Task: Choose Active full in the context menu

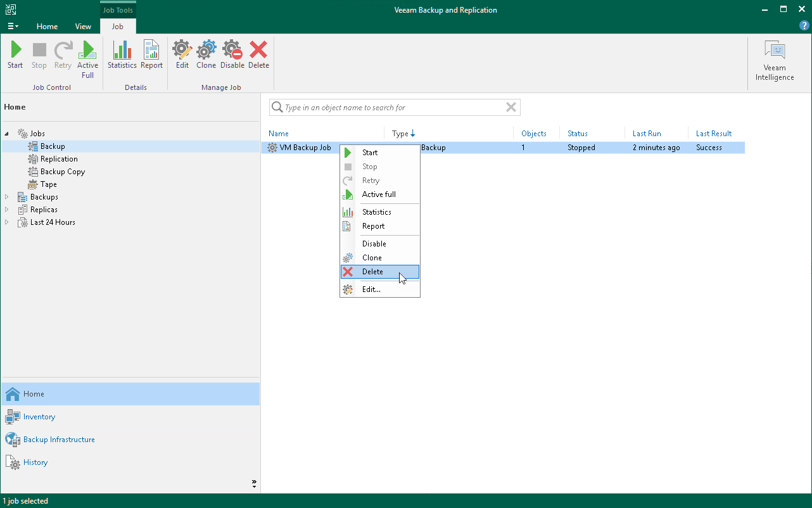Action: click(x=380, y=194)
